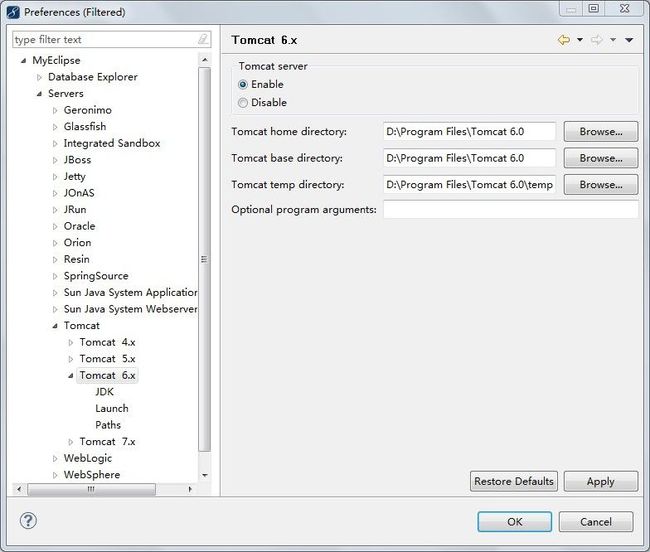The image size is (650, 552).
Task: Click the MyEclipse icon in title bar
Action: click(13, 12)
